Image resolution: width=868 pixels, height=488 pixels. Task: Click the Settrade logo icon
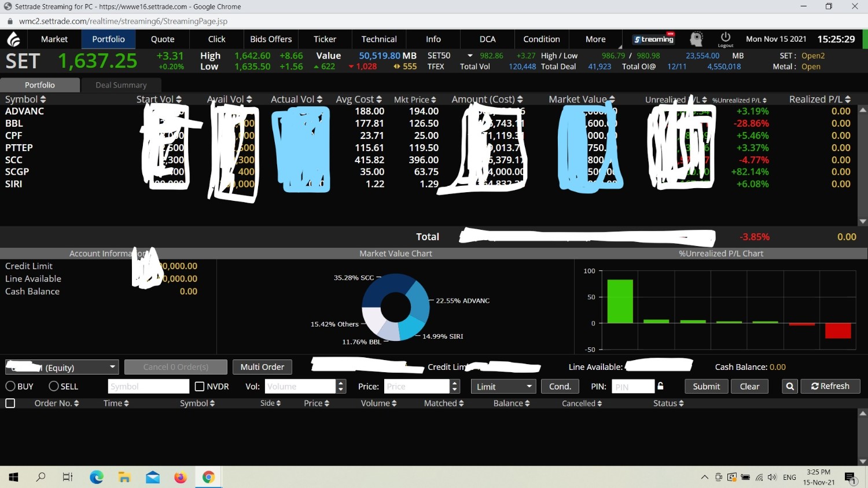click(14, 39)
